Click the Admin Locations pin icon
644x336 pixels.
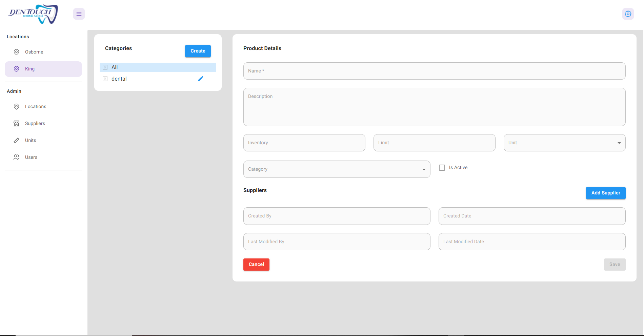click(x=16, y=106)
